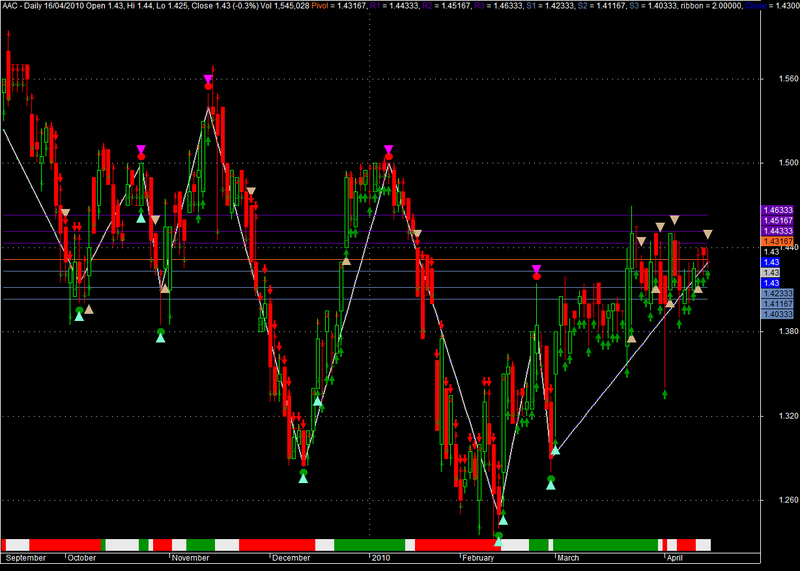Viewport: 800px width, 571px height.
Task: Click 'S2 = 1.41167' in the chart title
Action: [x=602, y=6]
